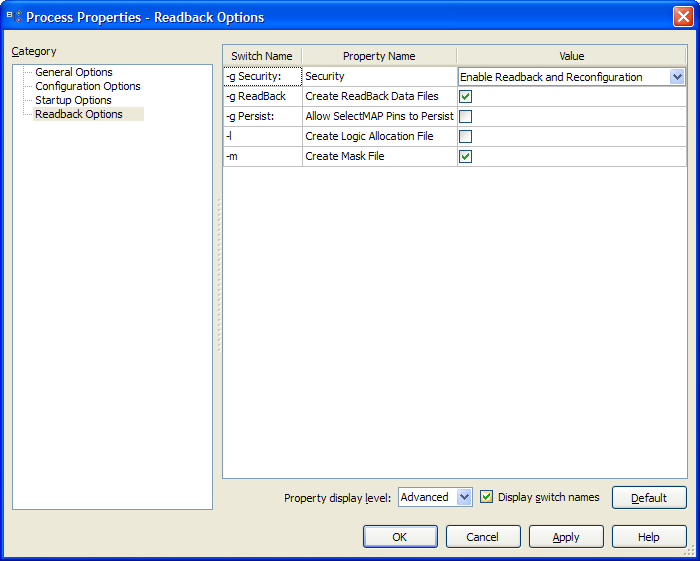This screenshot has height=561, width=700.
Task: Click the application icon in the title bar
Action: pos(14,17)
